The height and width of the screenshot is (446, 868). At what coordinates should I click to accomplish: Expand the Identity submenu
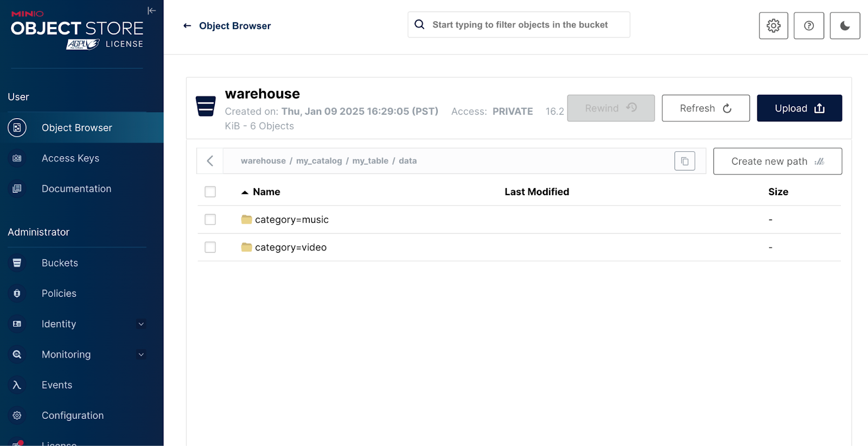coord(141,324)
